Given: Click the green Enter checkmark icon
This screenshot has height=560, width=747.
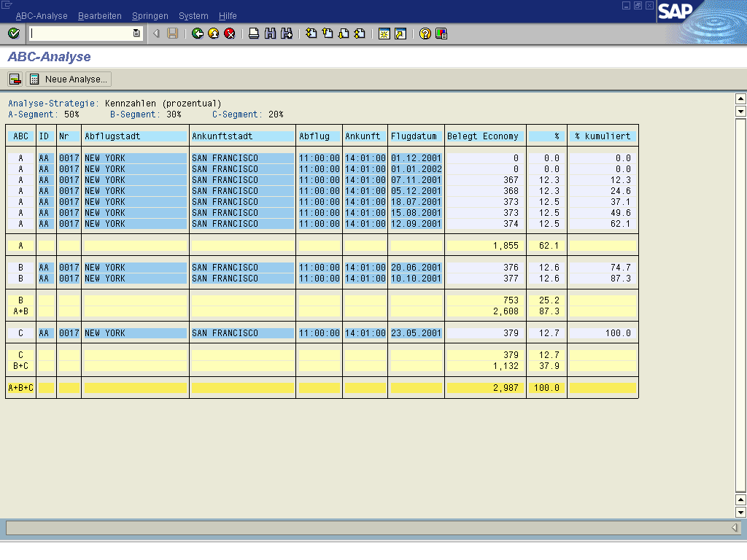Looking at the screenshot, I should click(13, 34).
